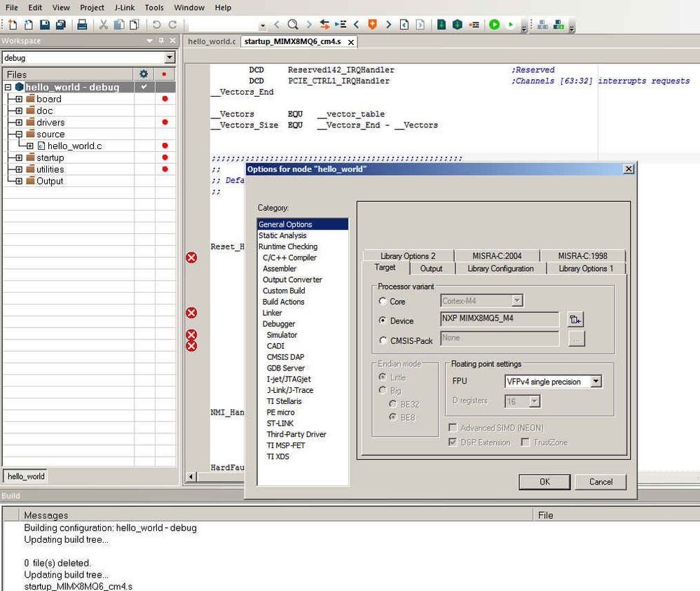The width and height of the screenshot is (700, 591).
Task: Click the hello_world workspace tab at bottom
Action: tap(26, 476)
